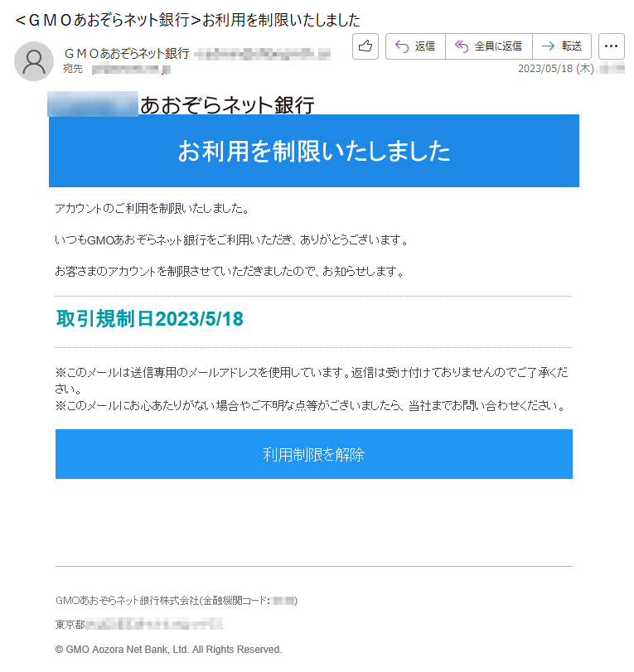The image size is (634, 672).
Task: Click the forward arrow icon
Action: tap(549, 46)
